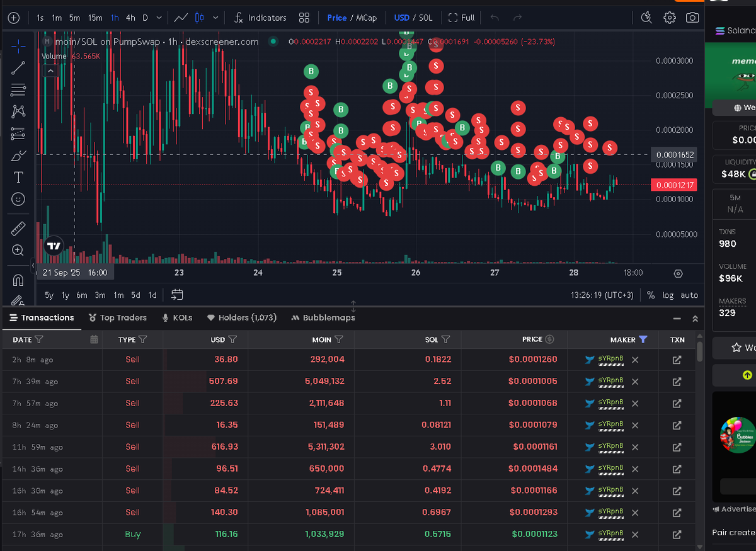
Task: Take a chart snapshot with camera icon
Action: pyautogui.click(x=692, y=18)
